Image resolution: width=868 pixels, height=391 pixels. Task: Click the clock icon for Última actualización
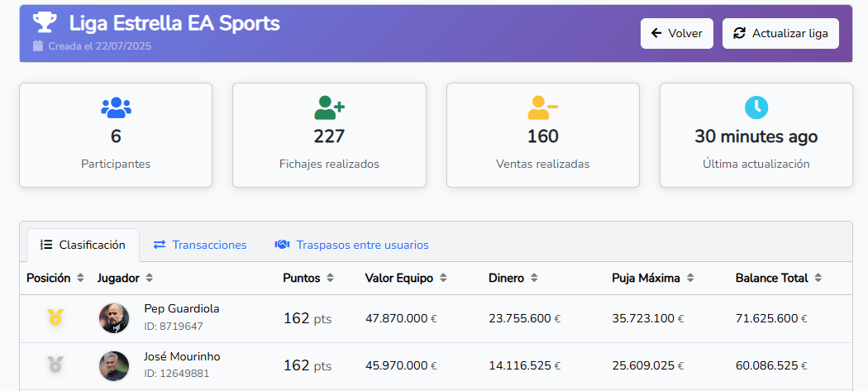[756, 107]
